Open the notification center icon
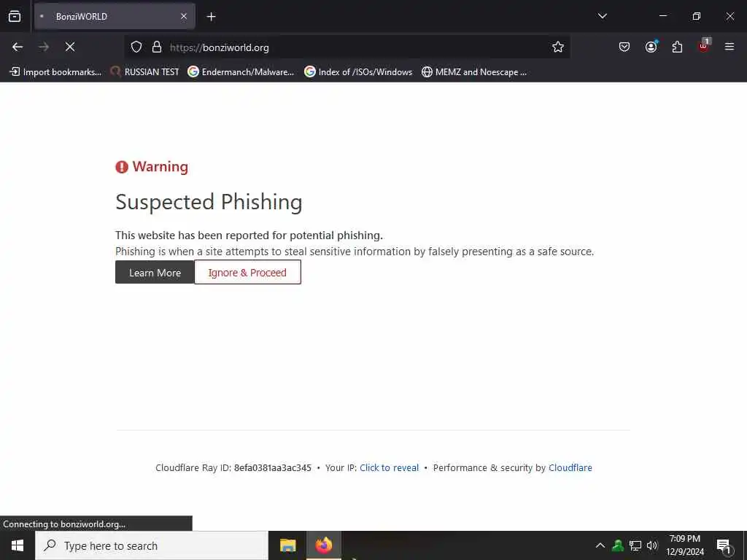Screen dimensions: 747x560 pyautogui.click(x=724, y=546)
